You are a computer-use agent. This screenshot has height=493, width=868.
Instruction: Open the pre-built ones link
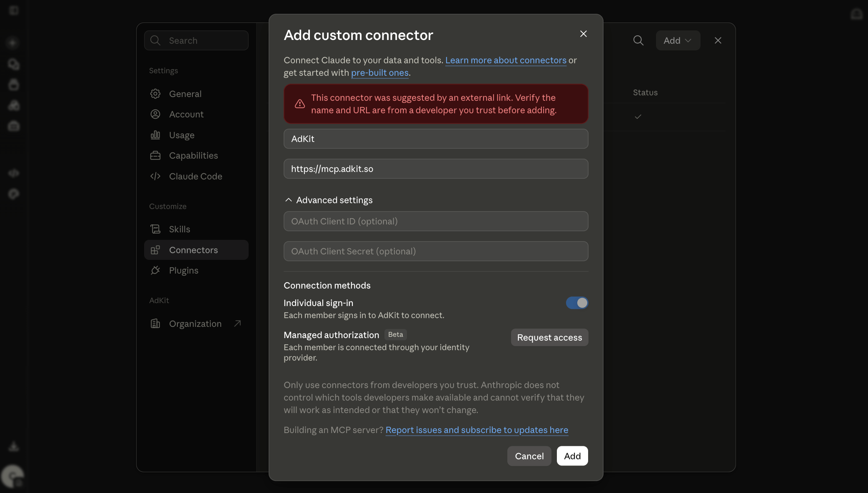pos(380,72)
